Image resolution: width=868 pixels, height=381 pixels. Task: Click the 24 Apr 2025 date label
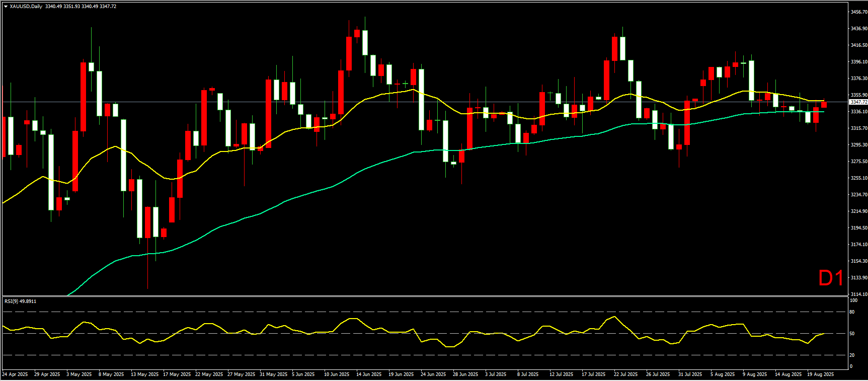(15, 374)
